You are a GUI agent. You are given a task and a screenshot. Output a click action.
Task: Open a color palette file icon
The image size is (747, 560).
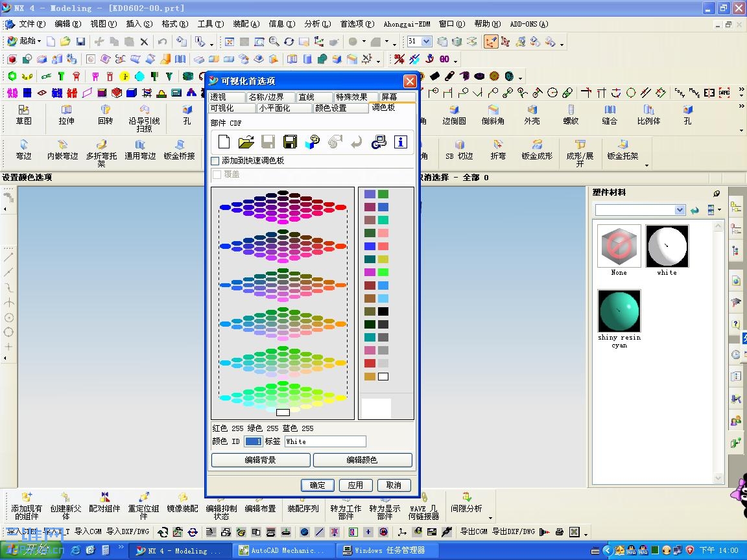point(246,142)
